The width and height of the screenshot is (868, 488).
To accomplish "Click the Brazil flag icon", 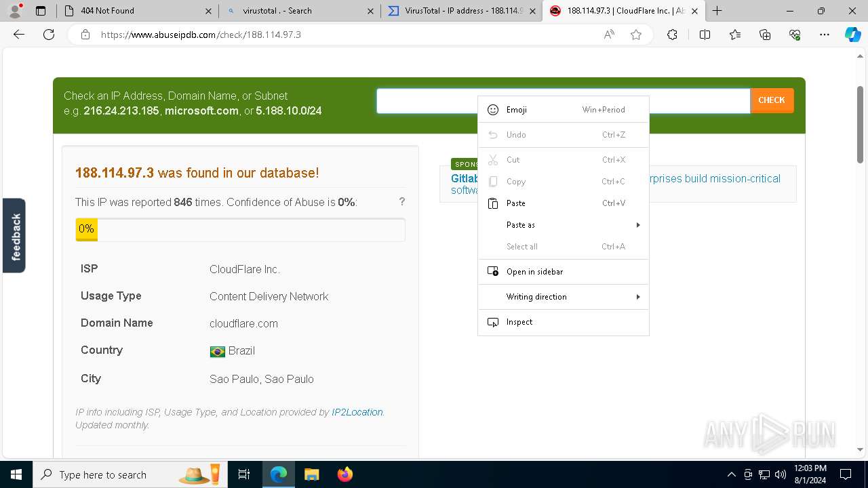I will pyautogui.click(x=217, y=351).
